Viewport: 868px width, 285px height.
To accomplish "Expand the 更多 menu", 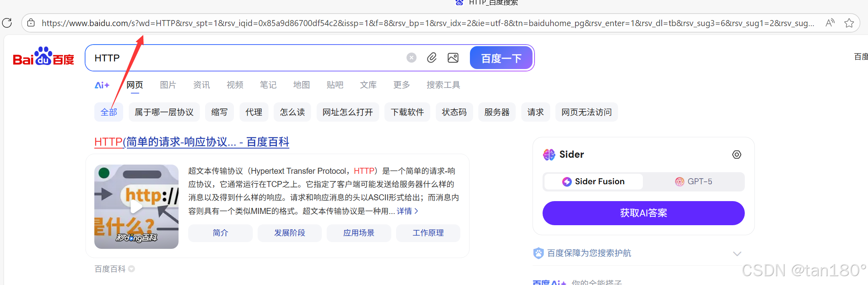I will [x=402, y=85].
